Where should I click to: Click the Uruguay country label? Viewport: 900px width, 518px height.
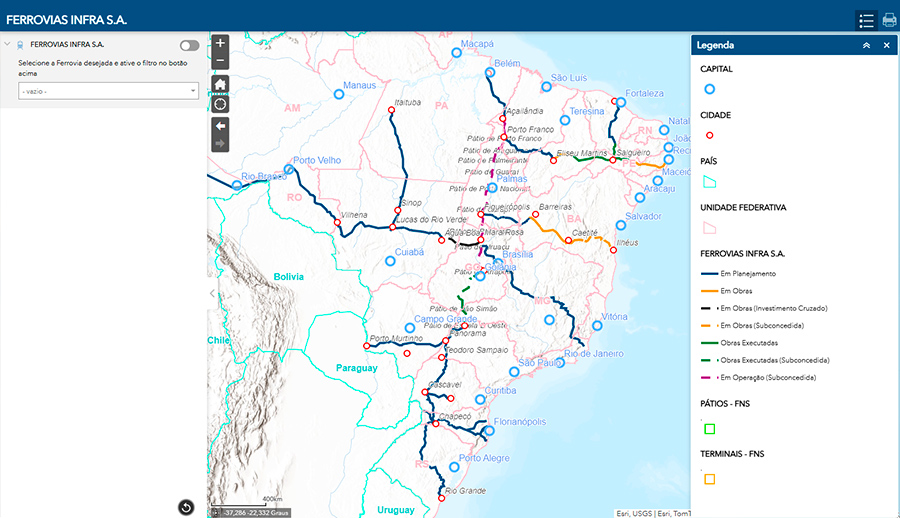click(x=395, y=510)
